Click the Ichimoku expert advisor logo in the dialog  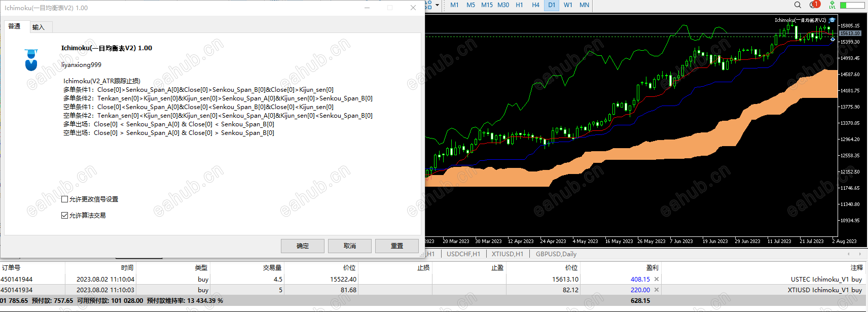coord(31,59)
